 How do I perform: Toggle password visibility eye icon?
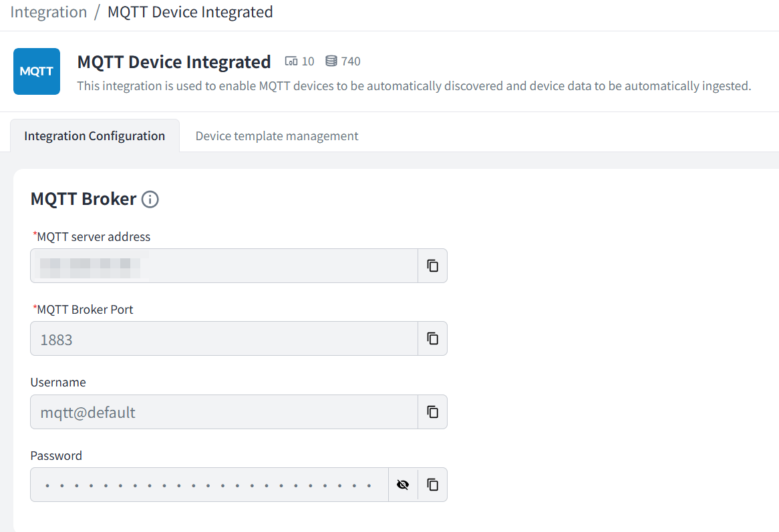tap(403, 485)
